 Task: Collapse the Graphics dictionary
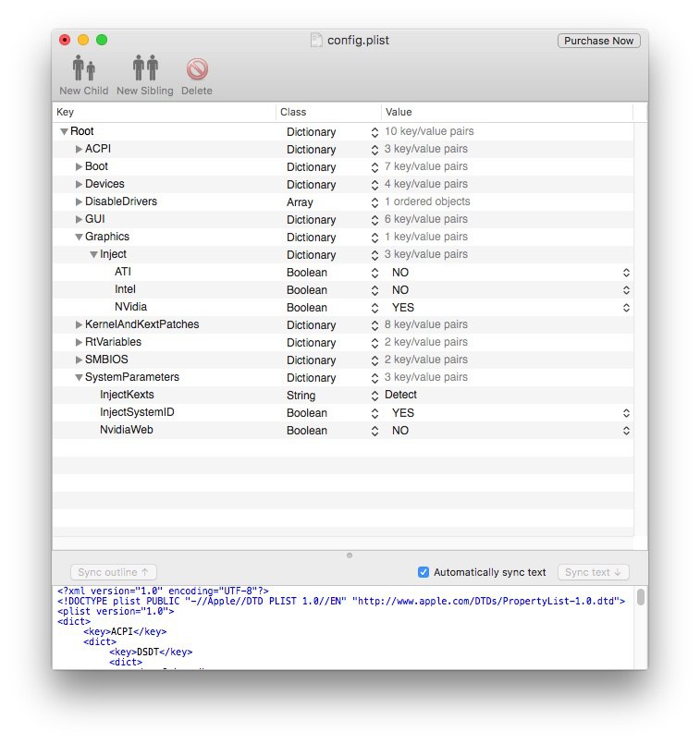coord(79,238)
